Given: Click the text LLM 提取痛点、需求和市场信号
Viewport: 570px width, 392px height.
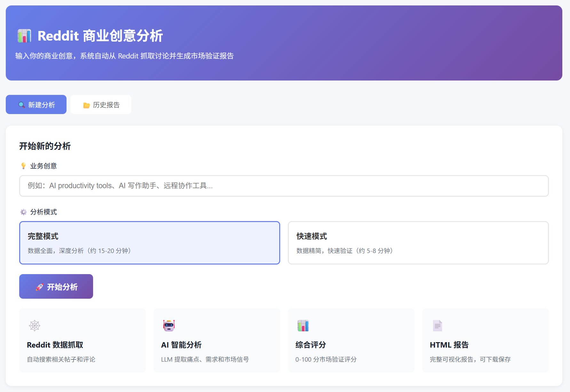Looking at the screenshot, I should pos(205,359).
